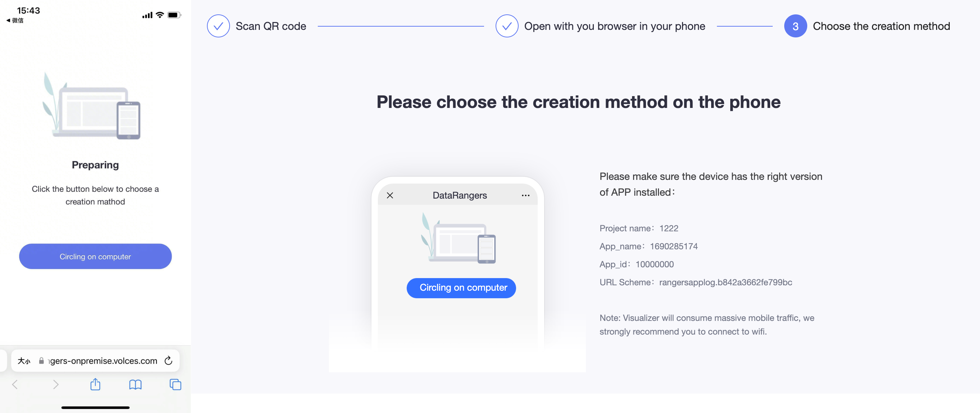980x413 pixels.
Task: Tap the Safari share icon
Action: 95,384
